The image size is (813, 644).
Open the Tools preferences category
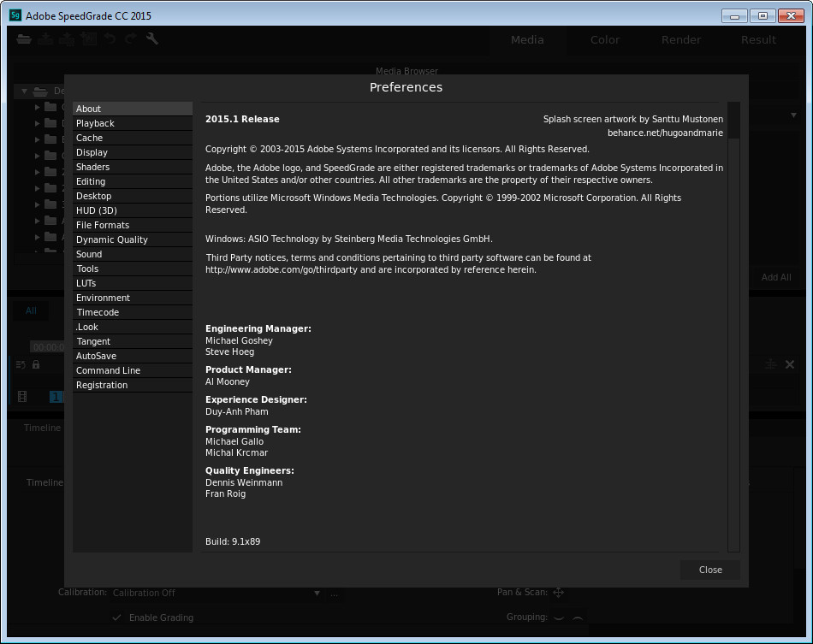pos(132,269)
